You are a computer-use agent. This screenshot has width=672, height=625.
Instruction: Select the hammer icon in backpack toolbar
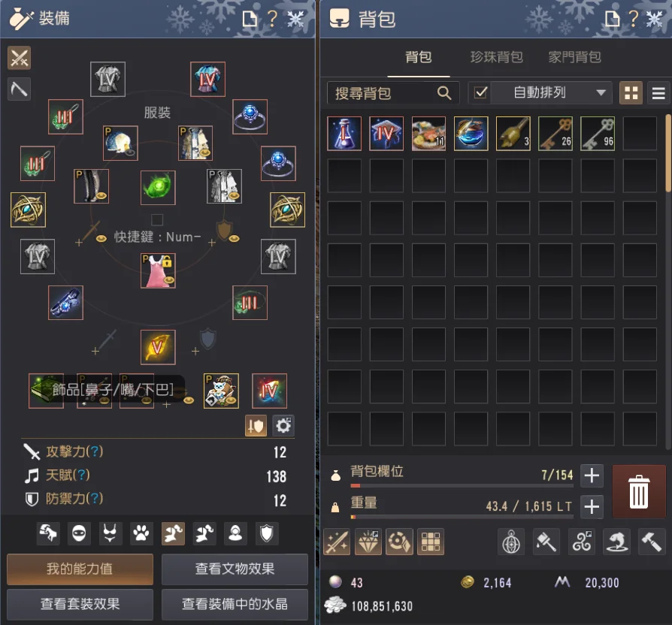coord(652,542)
